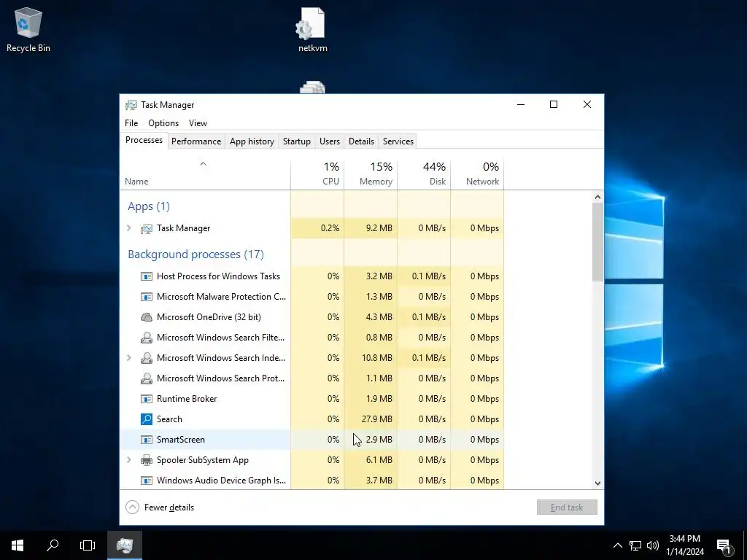Sort by the CPU column header

click(x=317, y=175)
